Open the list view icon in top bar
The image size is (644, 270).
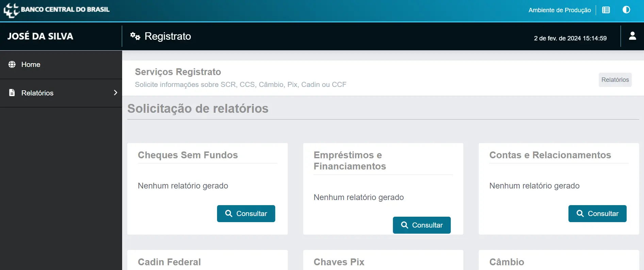(606, 10)
